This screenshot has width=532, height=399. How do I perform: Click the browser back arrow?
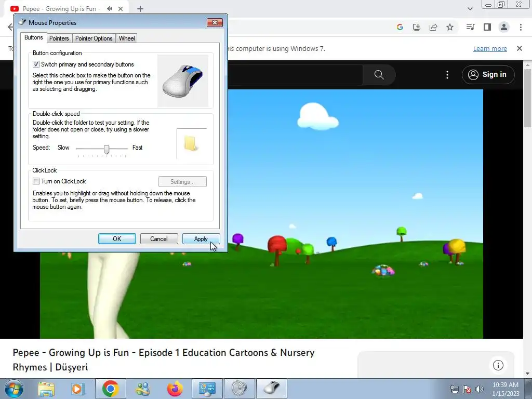point(10,27)
